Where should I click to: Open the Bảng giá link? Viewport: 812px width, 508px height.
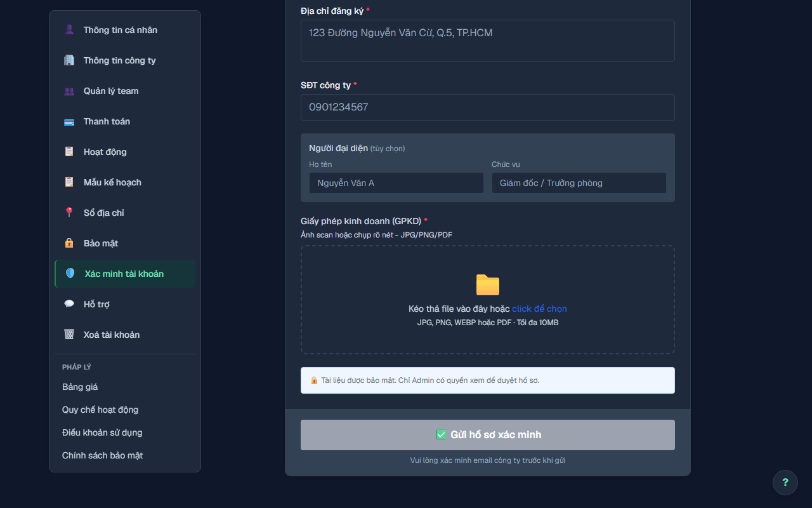(80, 387)
